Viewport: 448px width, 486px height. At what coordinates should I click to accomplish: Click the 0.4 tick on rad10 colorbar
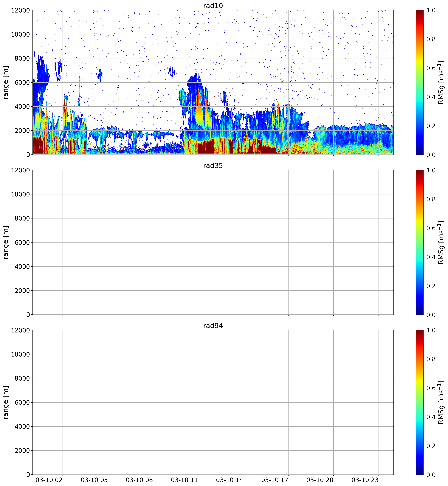[431, 97]
